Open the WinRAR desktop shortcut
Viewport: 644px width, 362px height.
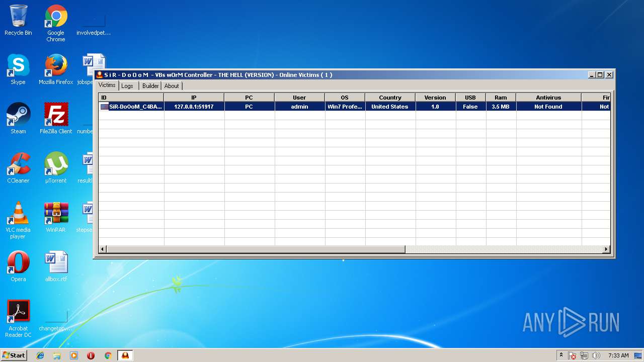[x=56, y=217]
